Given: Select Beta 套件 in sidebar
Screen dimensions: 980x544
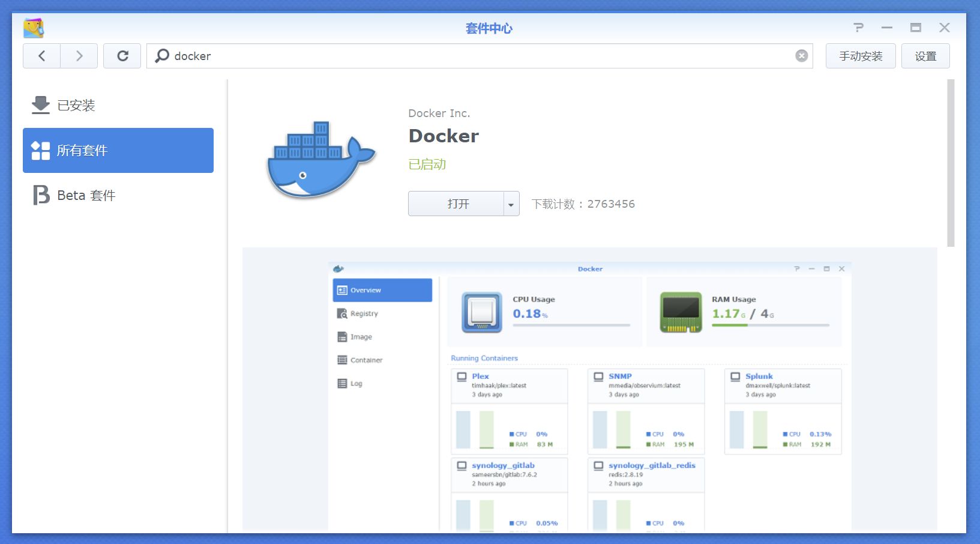Looking at the screenshot, I should pos(118,195).
